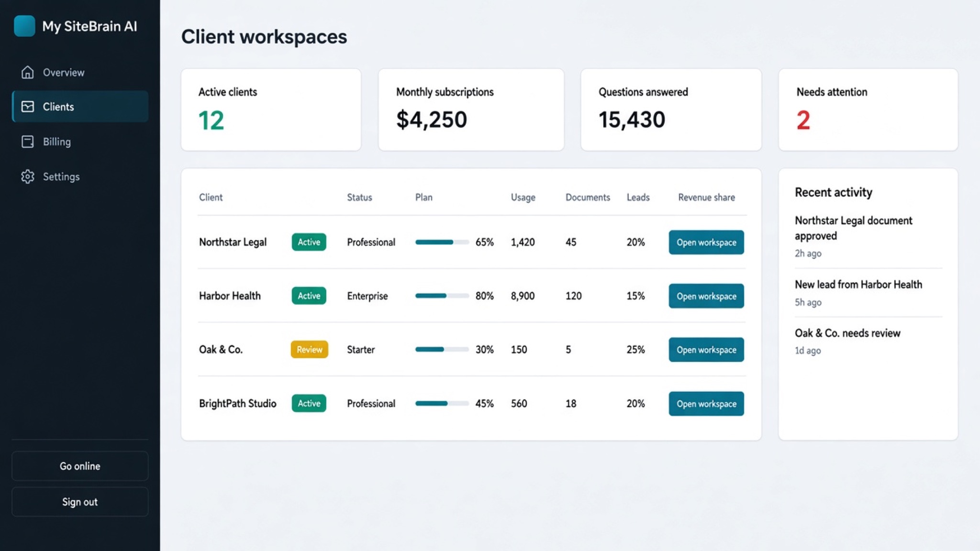Click the Revenue share column header
Screen dimensions: 980x551
click(706, 197)
